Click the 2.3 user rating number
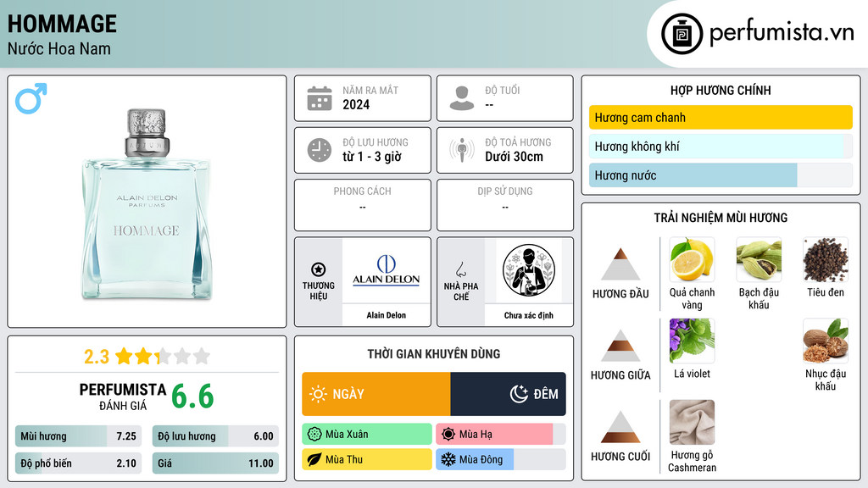The image size is (868, 488). (97, 357)
